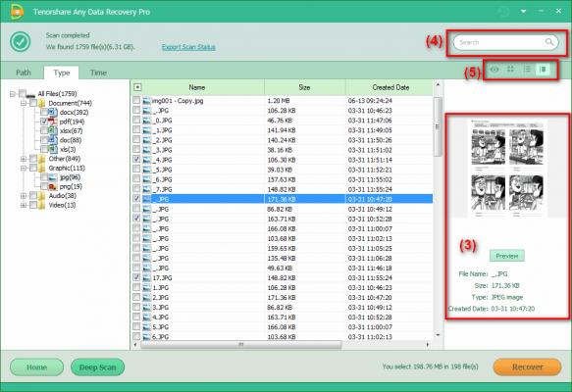Screen dimensions: 572x392
Task: Click the pdf file type icon
Action: [x=53, y=122]
